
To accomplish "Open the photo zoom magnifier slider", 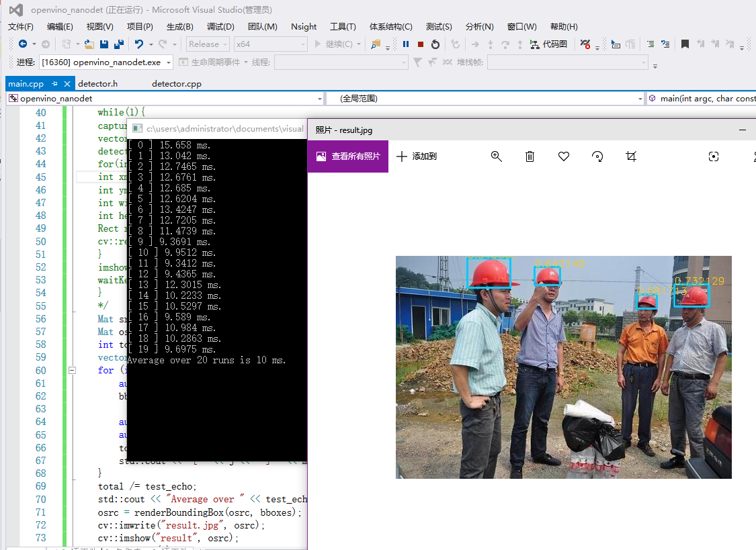I will pyautogui.click(x=496, y=156).
